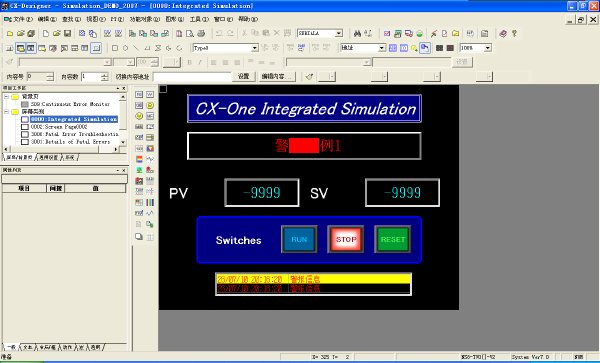
Task: Click the 切换内容地址 input field
Action: pos(192,77)
